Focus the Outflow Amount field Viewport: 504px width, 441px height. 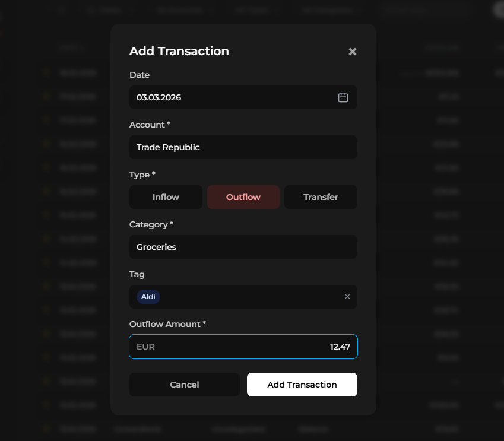point(243,347)
